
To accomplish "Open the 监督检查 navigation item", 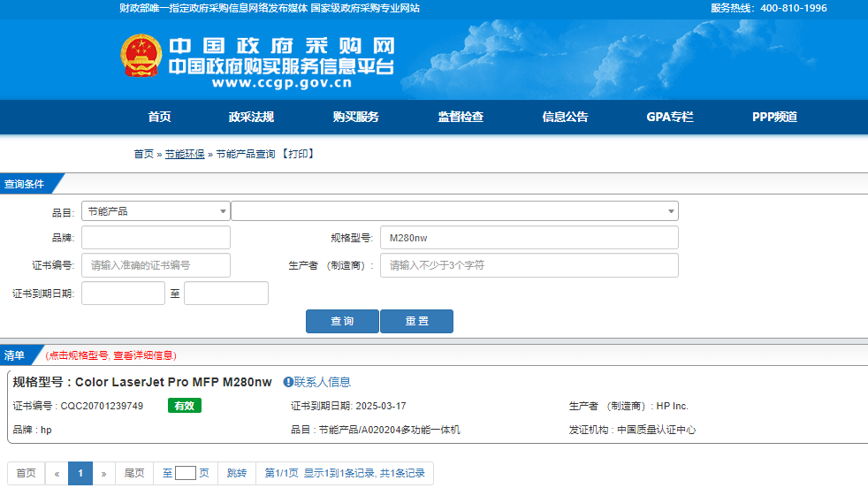I will pyautogui.click(x=461, y=117).
